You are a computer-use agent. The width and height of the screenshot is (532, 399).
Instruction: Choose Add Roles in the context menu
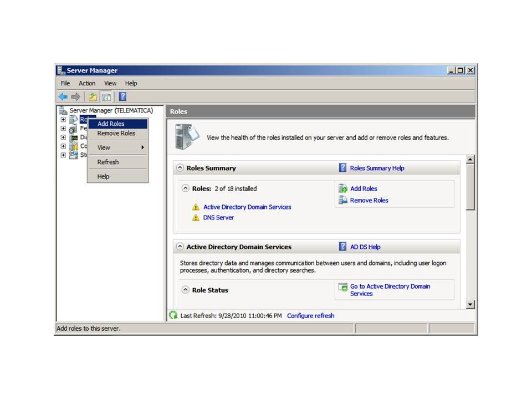[111, 124]
